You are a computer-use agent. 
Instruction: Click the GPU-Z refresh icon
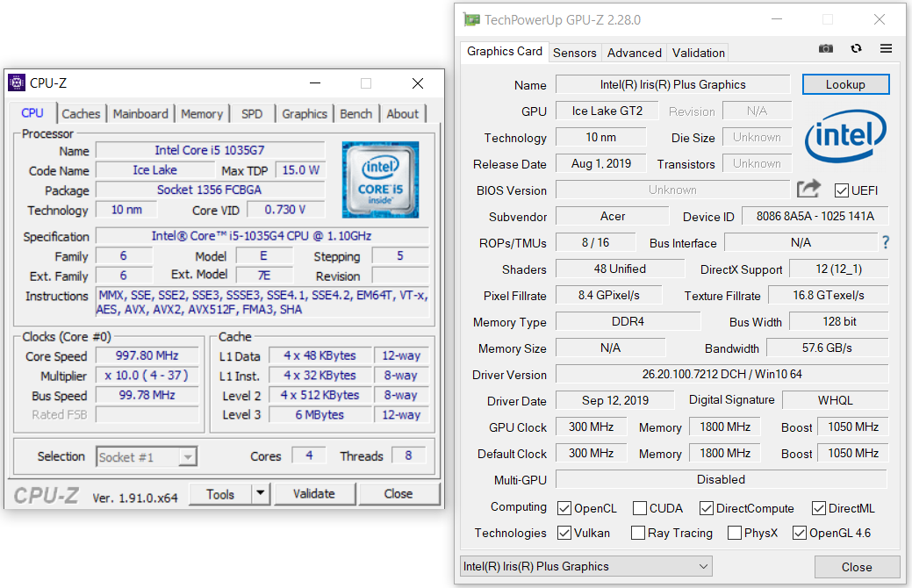(856, 49)
